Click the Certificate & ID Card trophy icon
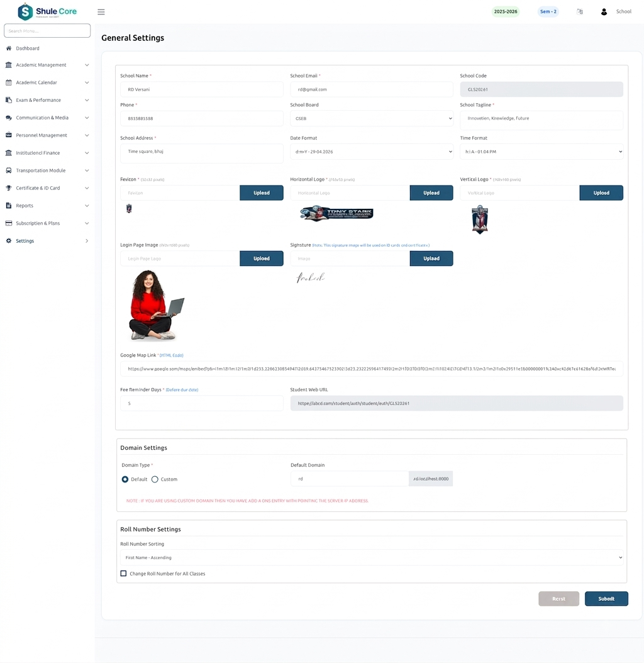 pyautogui.click(x=8, y=188)
